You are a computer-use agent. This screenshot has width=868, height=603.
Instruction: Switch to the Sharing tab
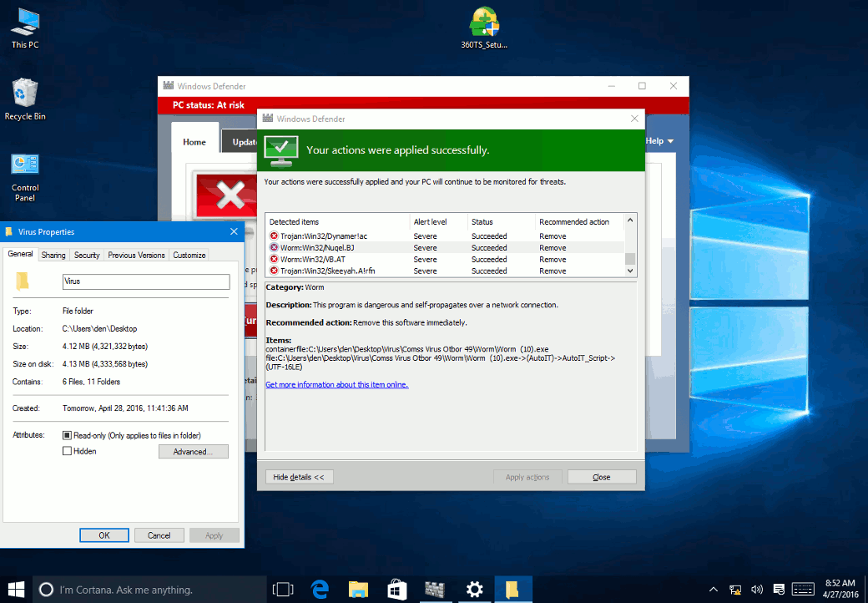[53, 256]
